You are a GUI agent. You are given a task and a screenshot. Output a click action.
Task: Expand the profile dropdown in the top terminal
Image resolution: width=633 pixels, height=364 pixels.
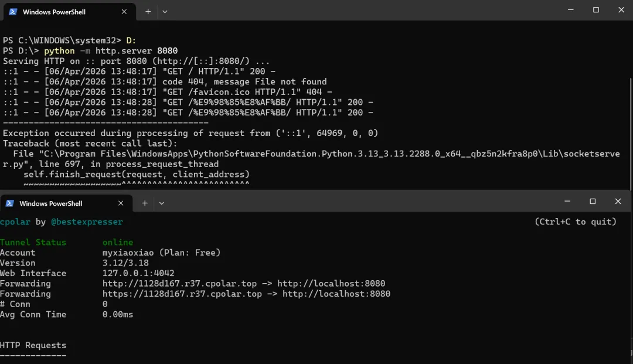pos(165,12)
